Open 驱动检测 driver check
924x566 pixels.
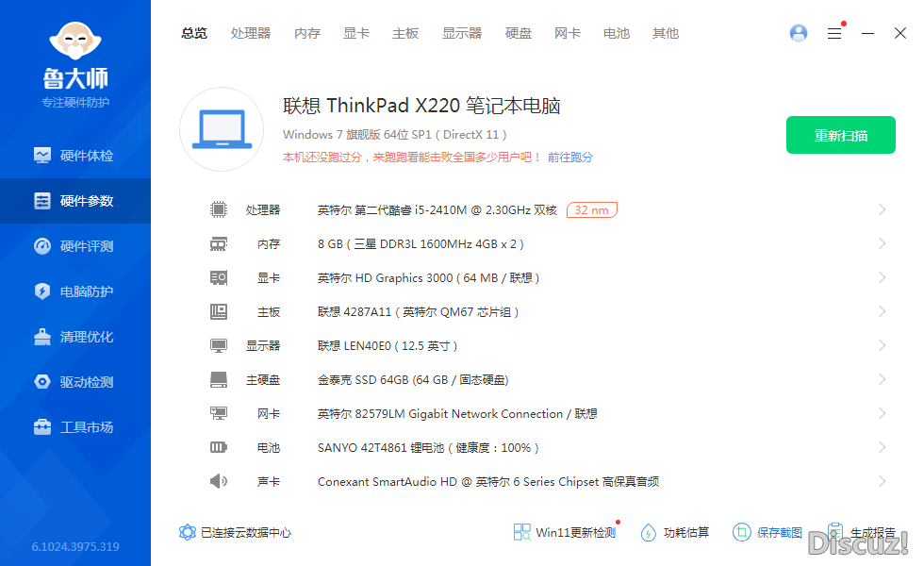coord(74,382)
